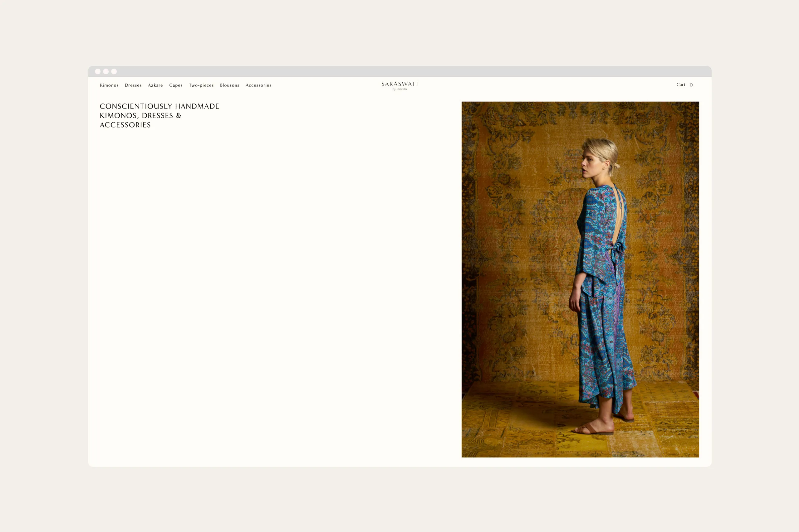Open Accessories in the top navigation
The height and width of the screenshot is (532, 799).
[258, 85]
